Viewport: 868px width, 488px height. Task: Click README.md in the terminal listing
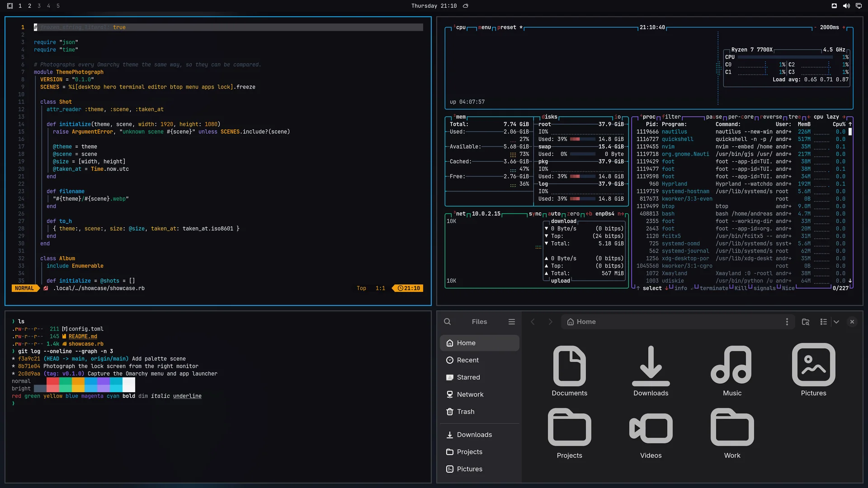(x=83, y=337)
